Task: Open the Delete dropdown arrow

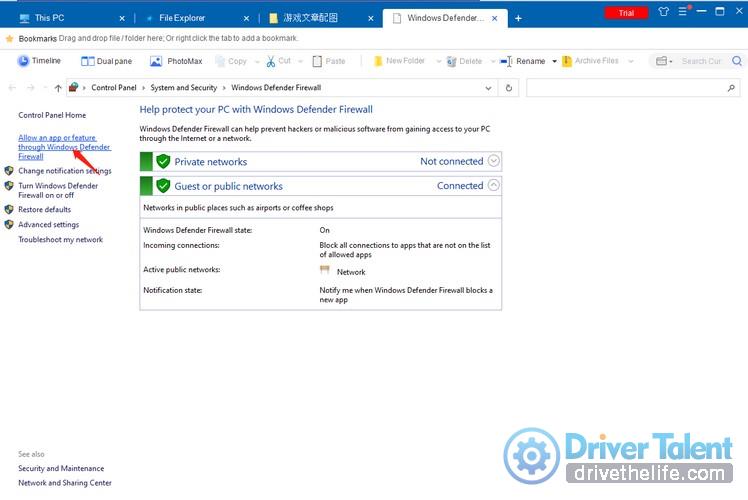Action: [x=493, y=61]
